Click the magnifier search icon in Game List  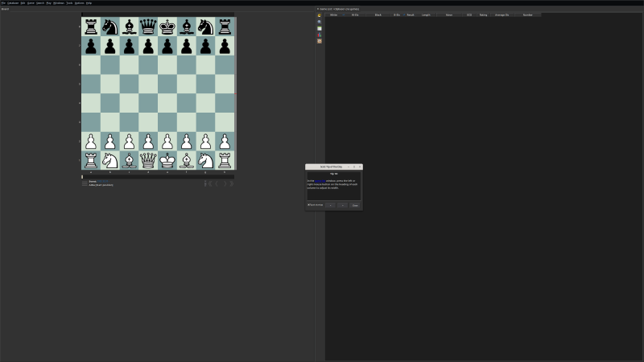tap(320, 22)
